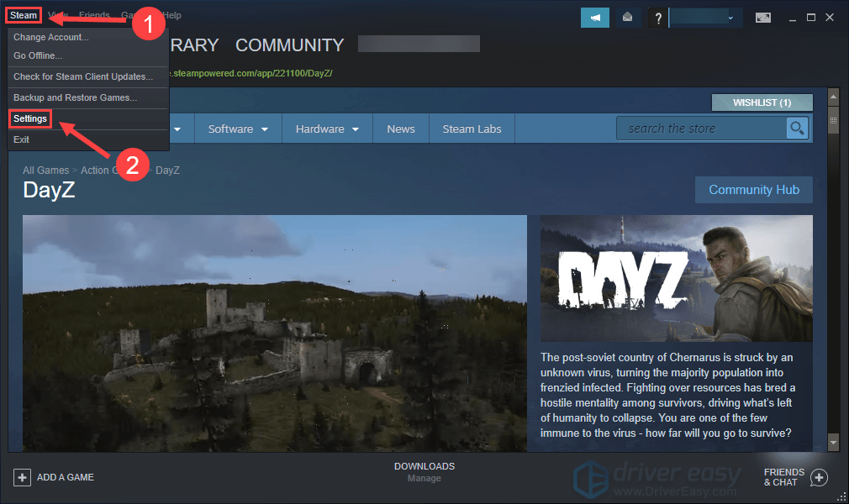Go to All Games via the breadcrumb link

coord(45,170)
